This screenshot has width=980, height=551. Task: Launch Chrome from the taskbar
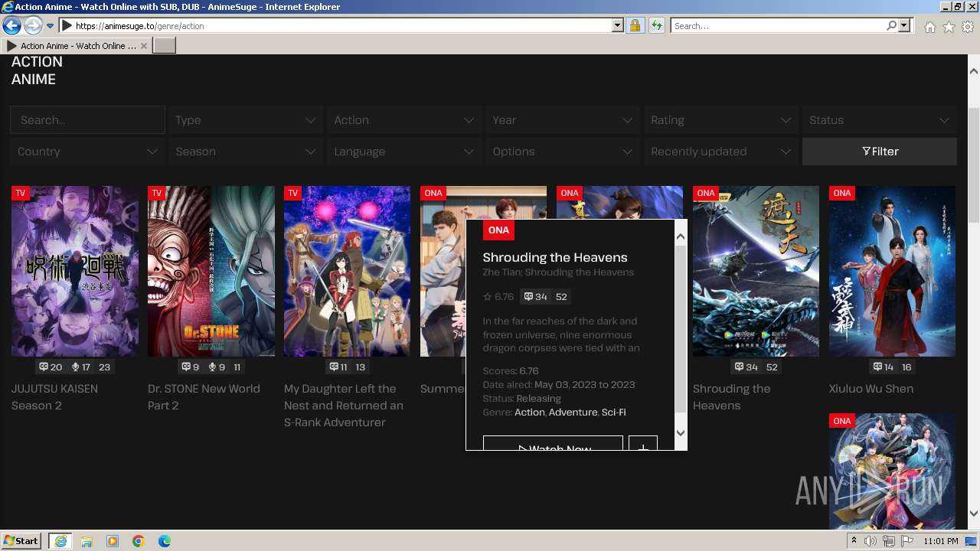click(x=139, y=541)
